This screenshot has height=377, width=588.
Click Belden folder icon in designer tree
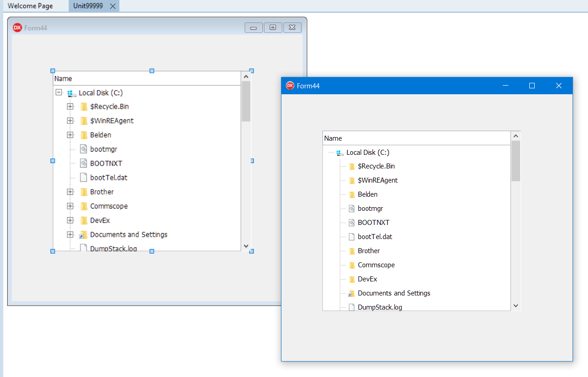pyautogui.click(x=84, y=135)
